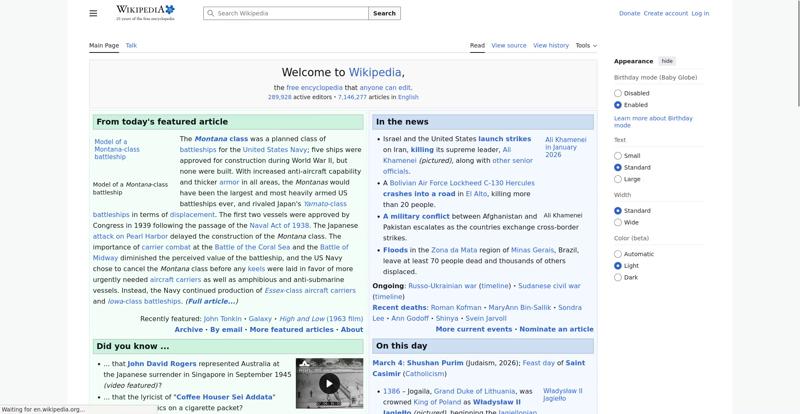This screenshot has height=414, width=800.
Task: Open the View source tab
Action: point(509,45)
